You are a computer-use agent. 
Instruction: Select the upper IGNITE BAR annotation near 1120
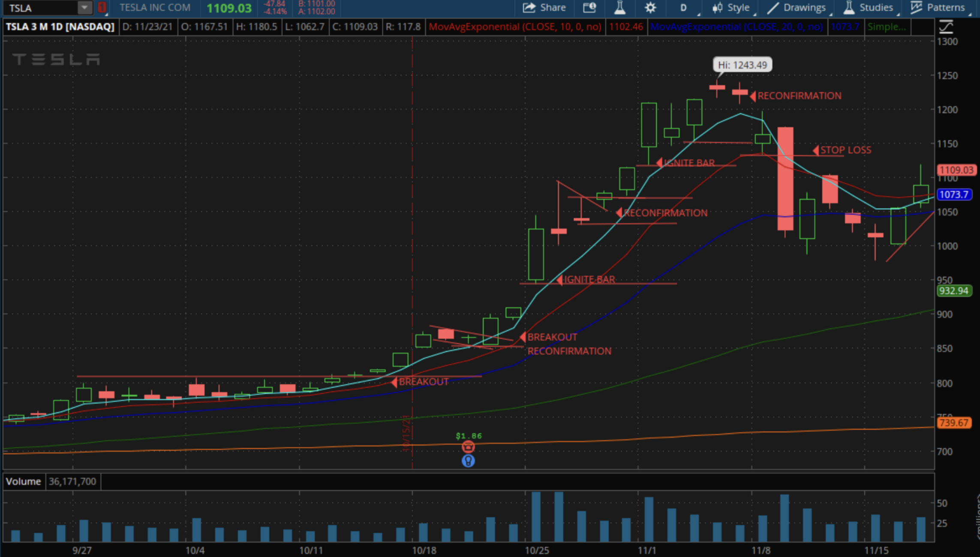click(689, 163)
